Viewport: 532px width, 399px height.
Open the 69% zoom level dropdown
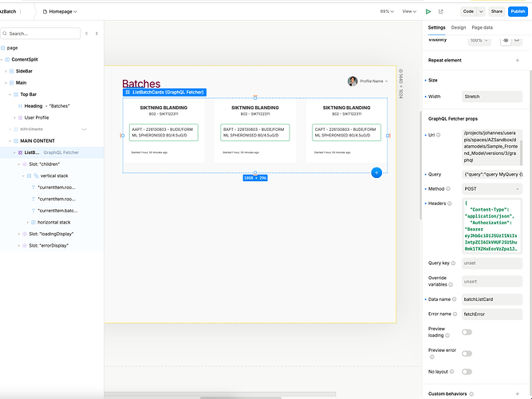click(387, 11)
